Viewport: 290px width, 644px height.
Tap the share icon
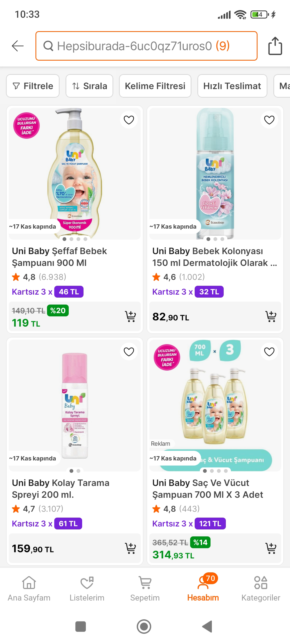(x=275, y=46)
